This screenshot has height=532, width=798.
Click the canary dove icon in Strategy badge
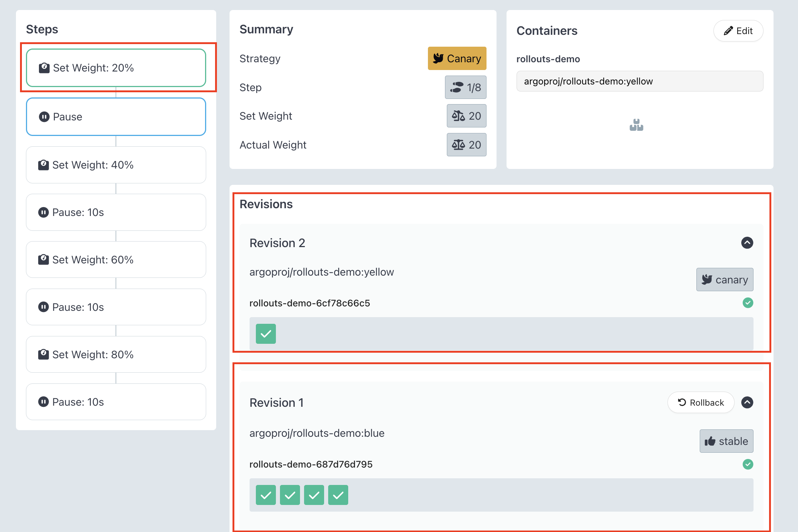pos(438,58)
